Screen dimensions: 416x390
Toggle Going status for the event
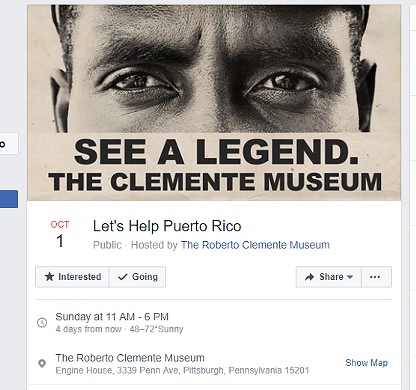(x=137, y=277)
